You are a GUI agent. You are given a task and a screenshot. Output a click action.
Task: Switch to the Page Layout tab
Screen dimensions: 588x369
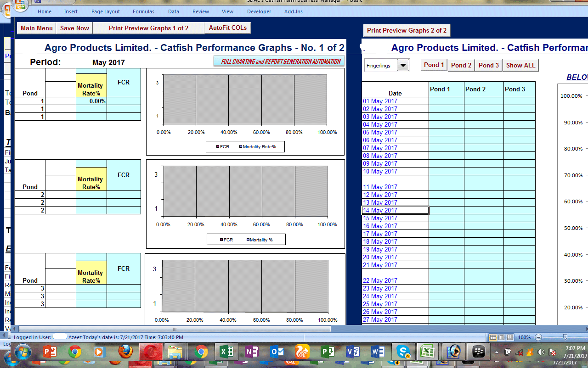coord(106,11)
